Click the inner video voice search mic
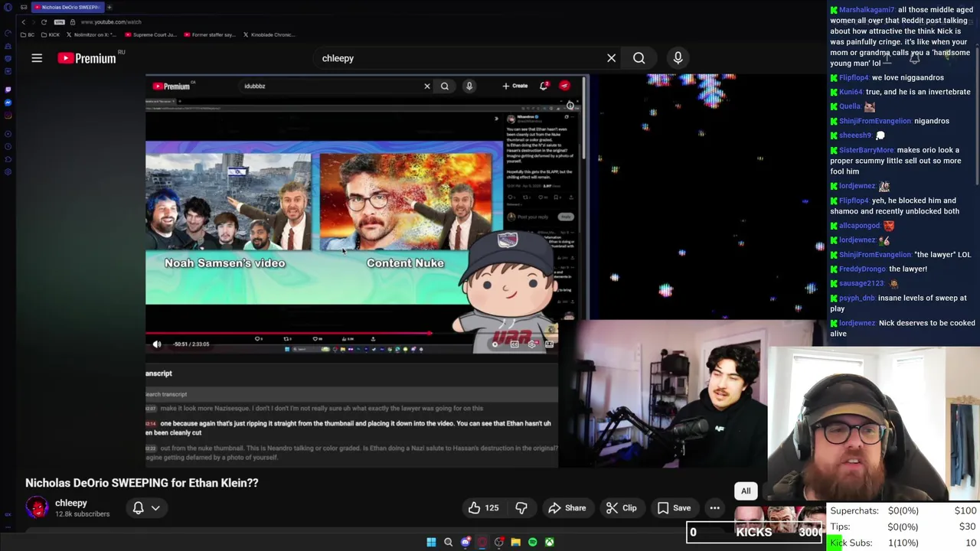Image resolution: width=980 pixels, height=551 pixels. pos(469,86)
